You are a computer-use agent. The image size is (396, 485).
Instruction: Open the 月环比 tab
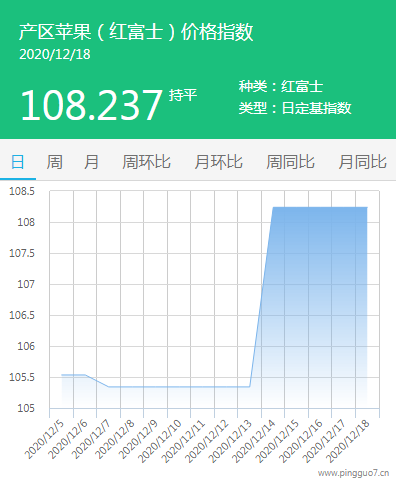(219, 162)
